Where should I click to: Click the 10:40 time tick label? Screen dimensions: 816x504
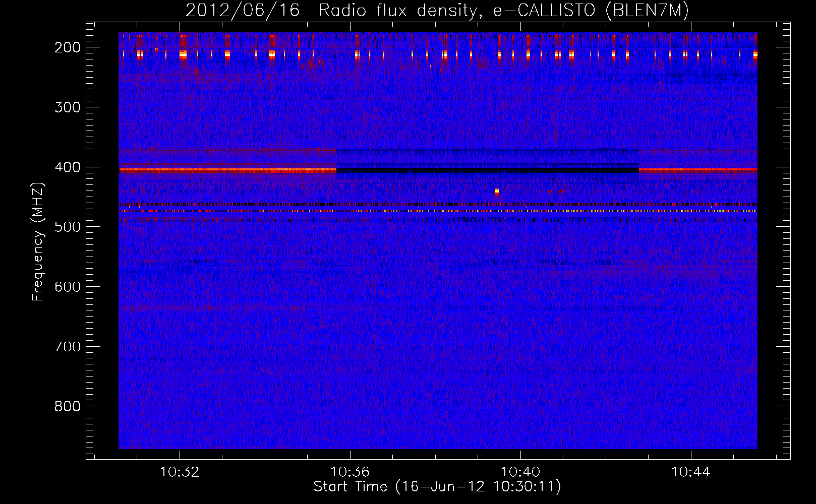tap(520, 472)
